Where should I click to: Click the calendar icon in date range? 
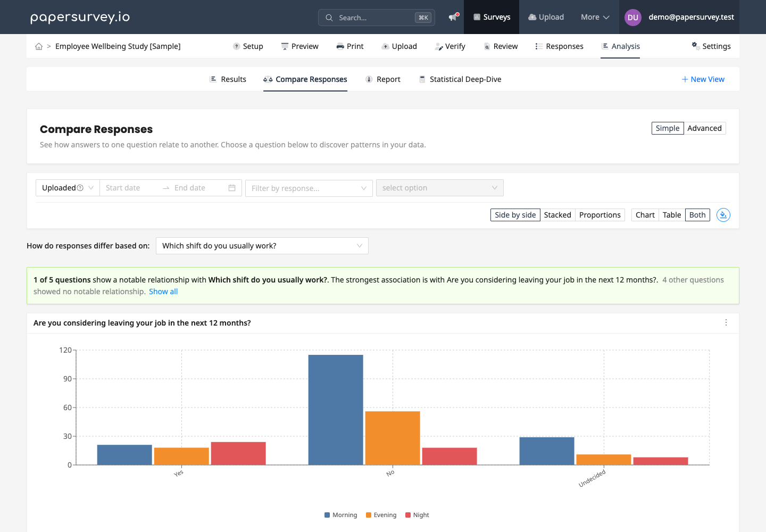(232, 188)
